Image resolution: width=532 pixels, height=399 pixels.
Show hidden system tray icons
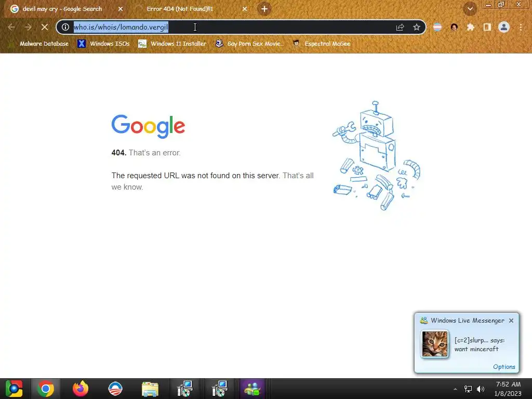point(455,389)
